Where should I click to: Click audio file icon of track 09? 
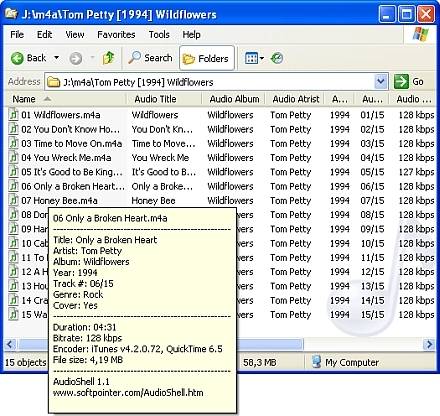(13, 229)
